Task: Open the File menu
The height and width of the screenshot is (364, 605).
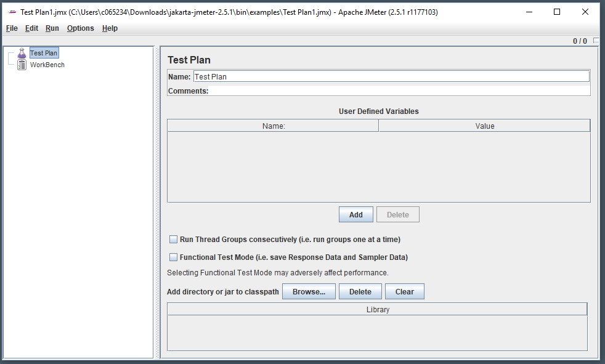Action: coord(12,28)
